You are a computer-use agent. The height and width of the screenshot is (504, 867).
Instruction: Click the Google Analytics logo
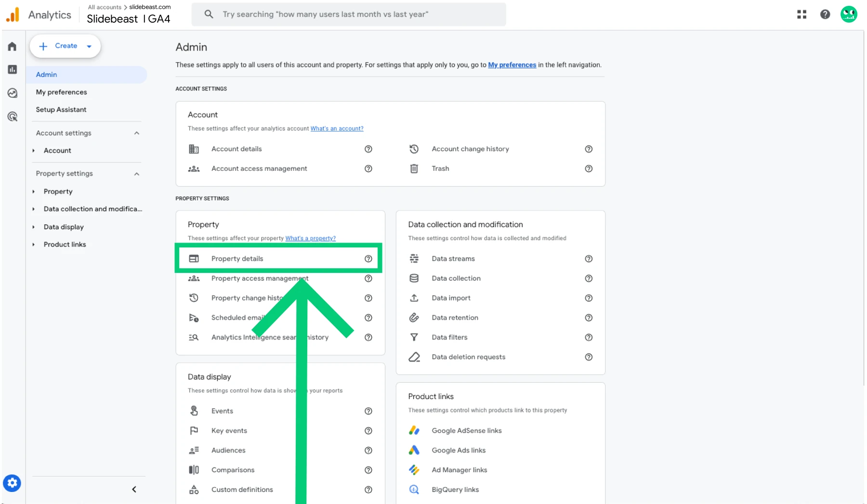coord(13,15)
